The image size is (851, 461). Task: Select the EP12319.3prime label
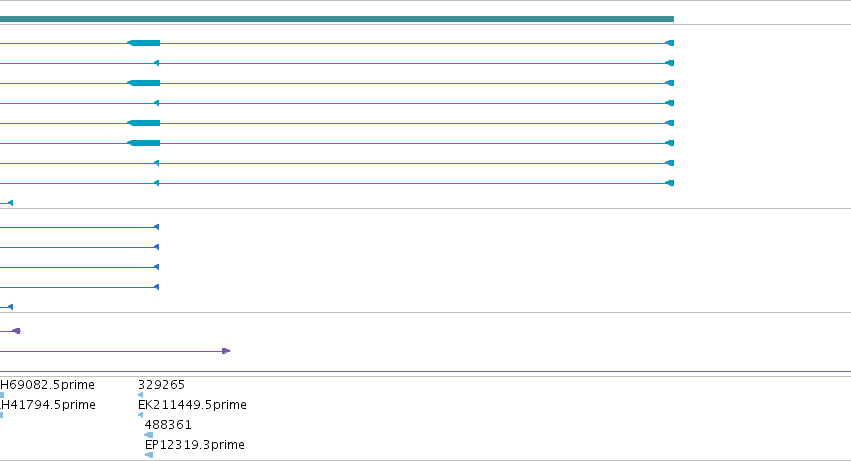194,445
